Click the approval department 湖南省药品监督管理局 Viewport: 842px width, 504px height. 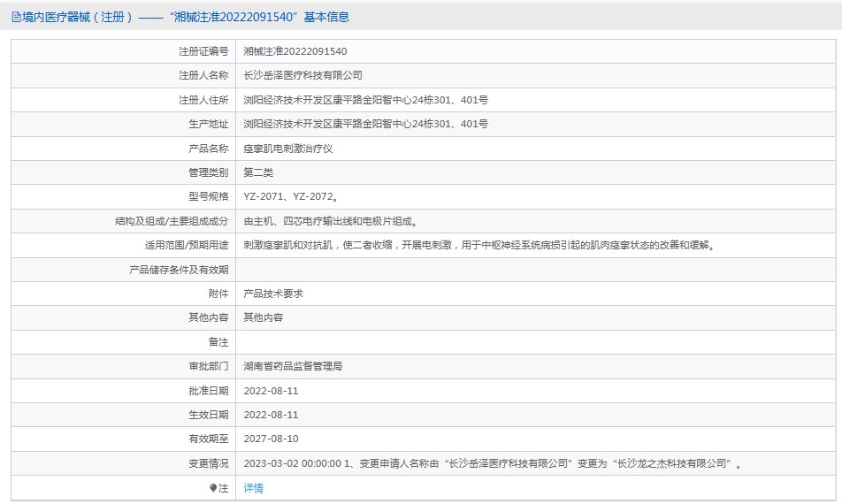pyautogui.click(x=293, y=366)
